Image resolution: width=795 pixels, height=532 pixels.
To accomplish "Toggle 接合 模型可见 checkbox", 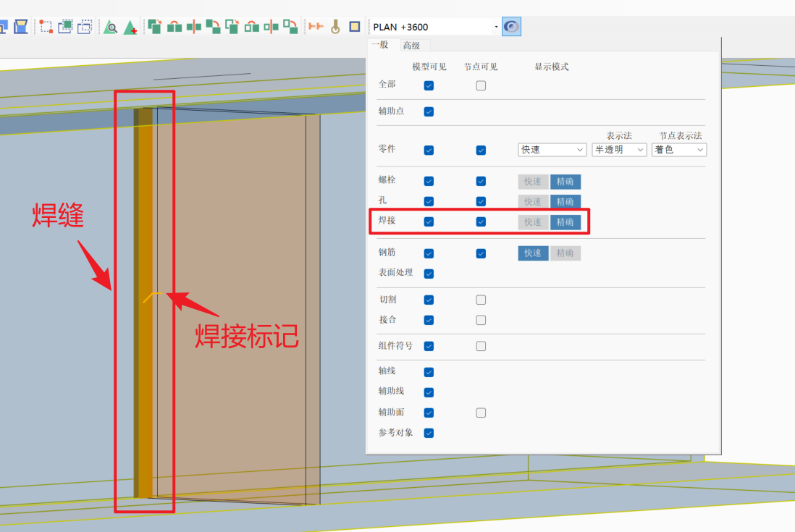I will coord(429,320).
